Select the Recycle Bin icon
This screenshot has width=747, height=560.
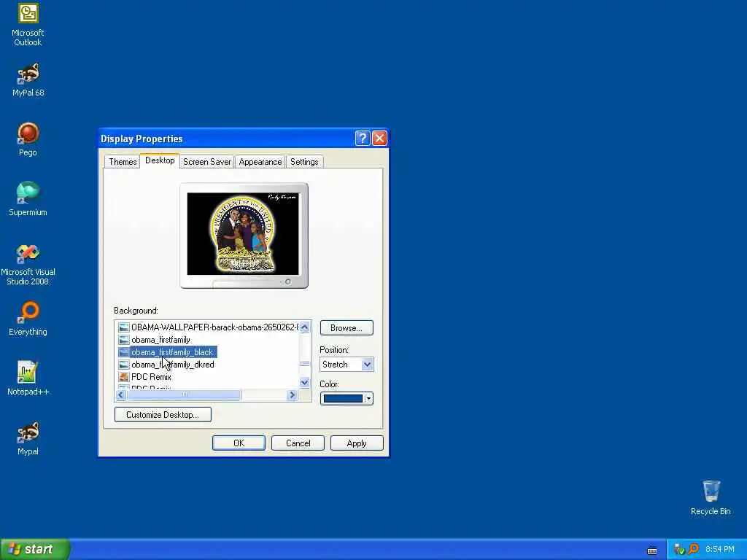(711, 497)
